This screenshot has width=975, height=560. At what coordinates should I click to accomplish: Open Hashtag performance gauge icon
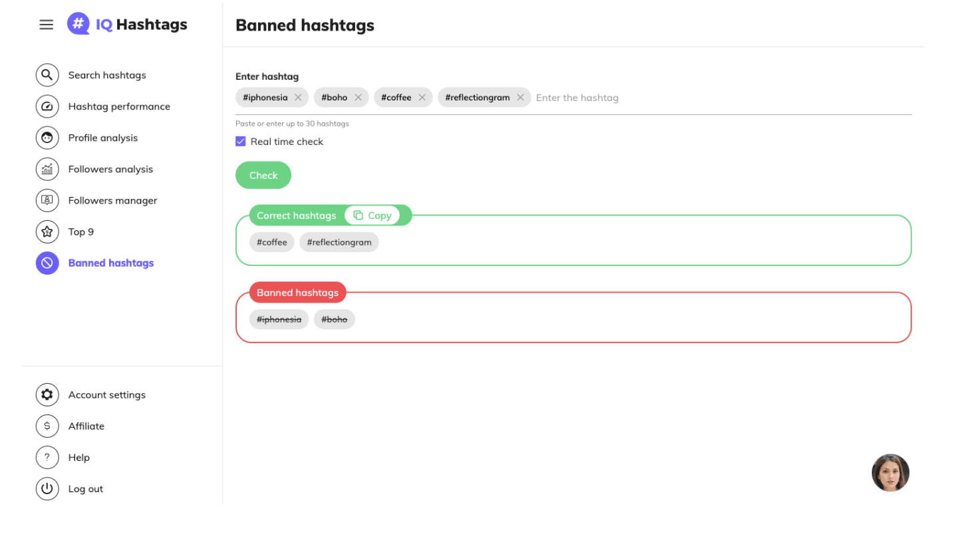(x=47, y=106)
